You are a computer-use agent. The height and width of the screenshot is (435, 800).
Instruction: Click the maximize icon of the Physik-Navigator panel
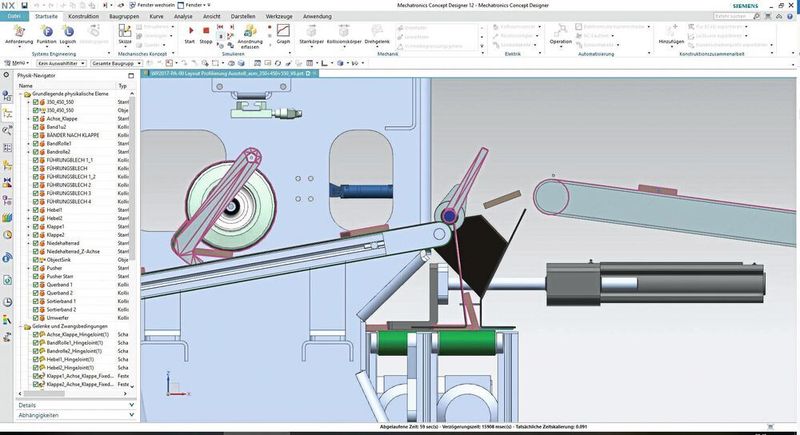click(131, 75)
